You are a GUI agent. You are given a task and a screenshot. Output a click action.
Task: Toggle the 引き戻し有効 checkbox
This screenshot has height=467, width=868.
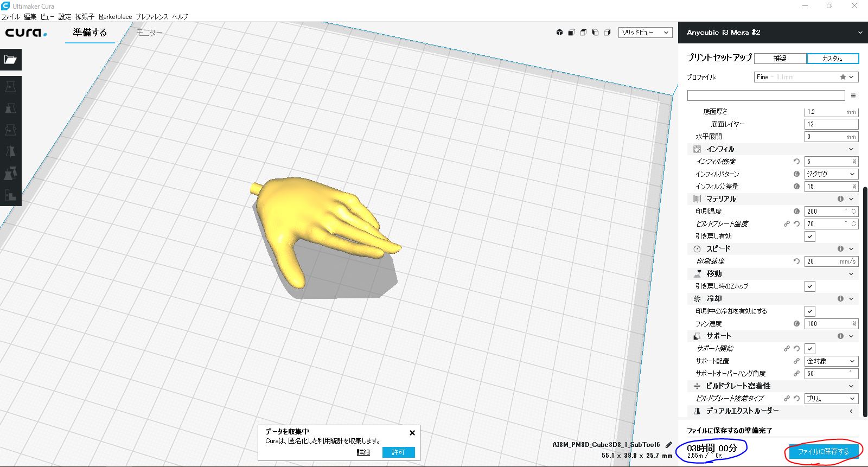pyautogui.click(x=809, y=236)
